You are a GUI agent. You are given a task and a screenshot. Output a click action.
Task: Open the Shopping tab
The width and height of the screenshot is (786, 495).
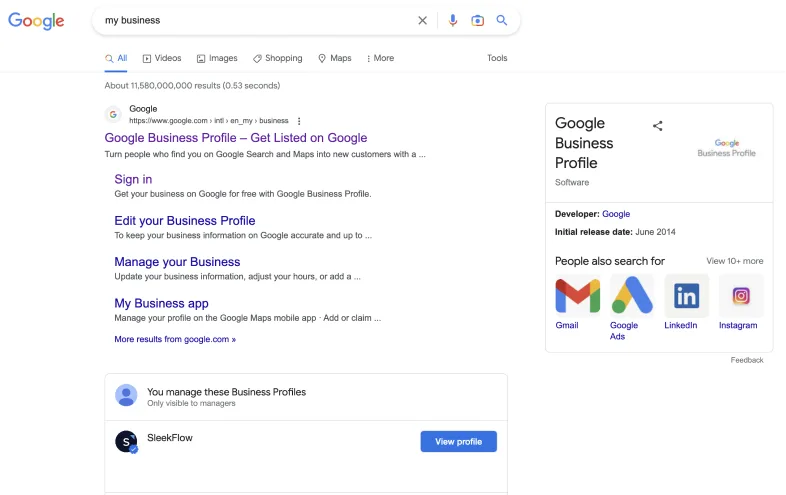[278, 58]
